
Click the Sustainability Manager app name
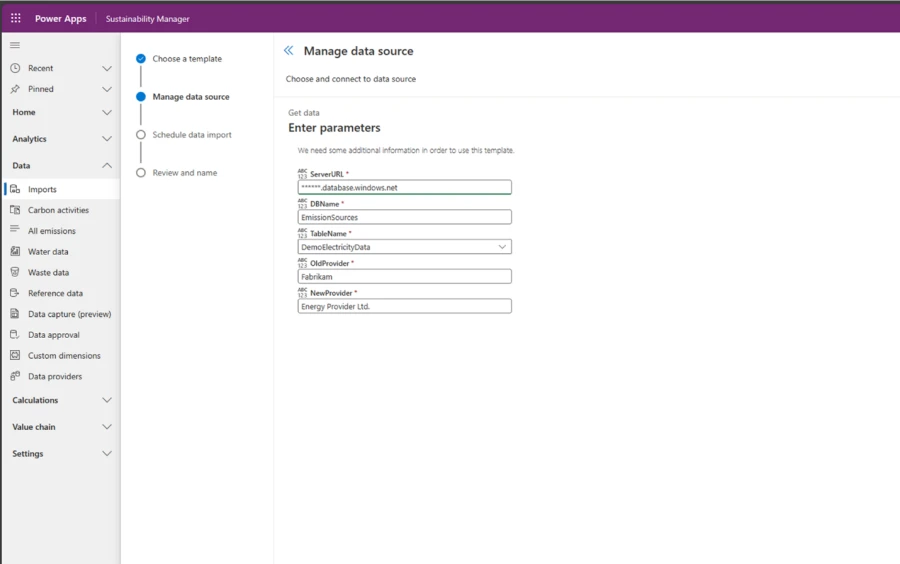[x=147, y=19]
